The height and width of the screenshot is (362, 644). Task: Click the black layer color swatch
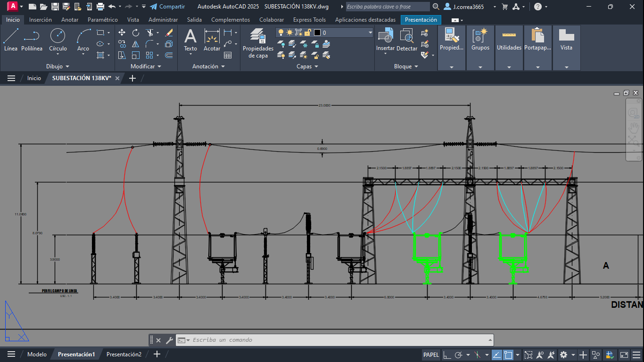(317, 33)
